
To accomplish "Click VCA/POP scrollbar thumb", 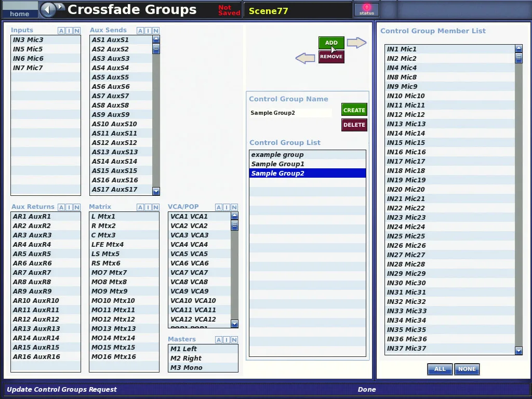I will 234,225.
